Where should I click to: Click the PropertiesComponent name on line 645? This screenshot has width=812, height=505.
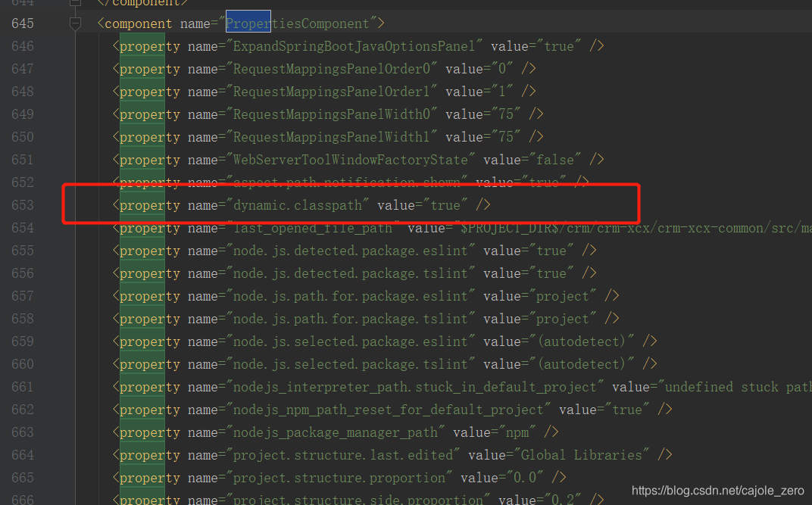[296, 23]
